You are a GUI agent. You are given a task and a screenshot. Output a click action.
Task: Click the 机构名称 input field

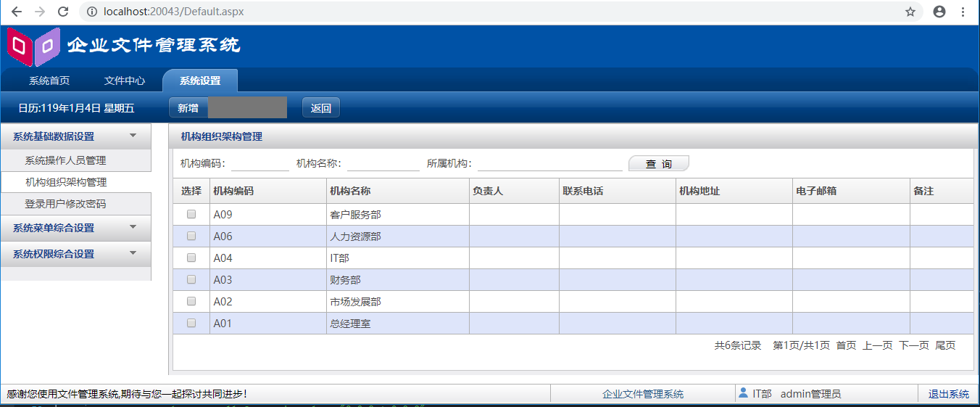383,163
